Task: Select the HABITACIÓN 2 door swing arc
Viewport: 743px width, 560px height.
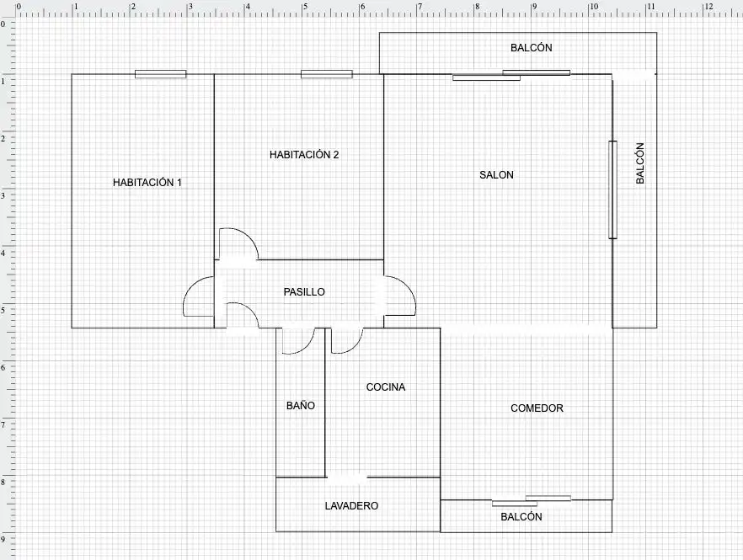Action: coord(238,244)
